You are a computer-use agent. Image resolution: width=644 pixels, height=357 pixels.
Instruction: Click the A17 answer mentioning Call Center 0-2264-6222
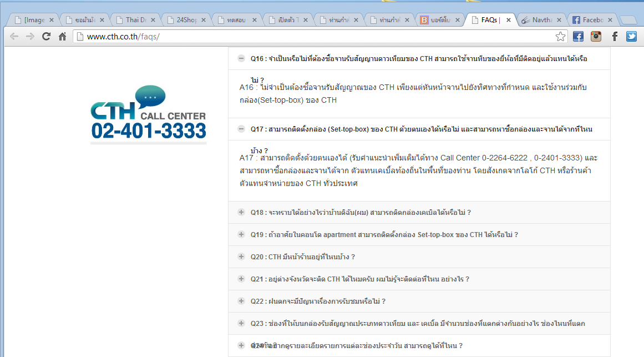(x=419, y=170)
